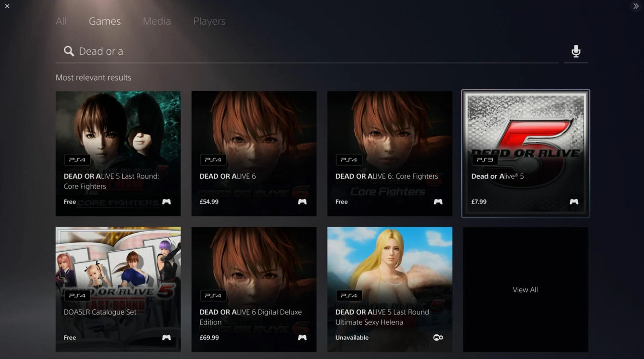The height and width of the screenshot is (359, 644).
Task: Click the double-chevron icon in top right corner
Action: [635, 6]
